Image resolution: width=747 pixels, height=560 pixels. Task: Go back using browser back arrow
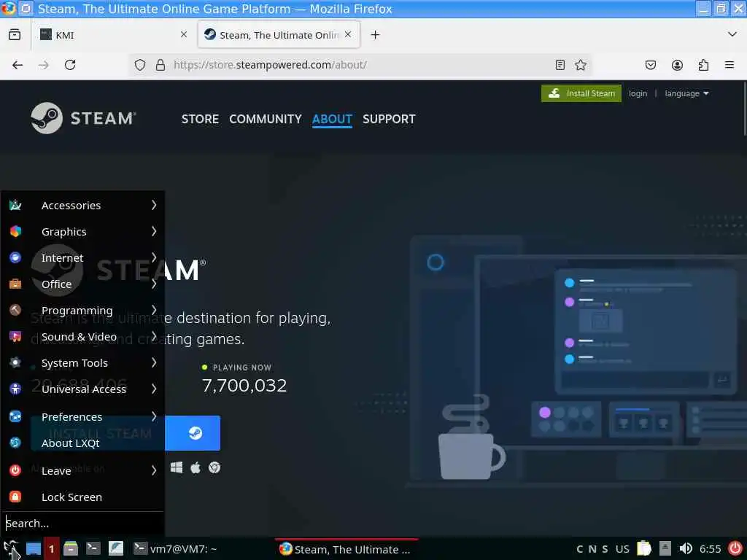coord(18,65)
